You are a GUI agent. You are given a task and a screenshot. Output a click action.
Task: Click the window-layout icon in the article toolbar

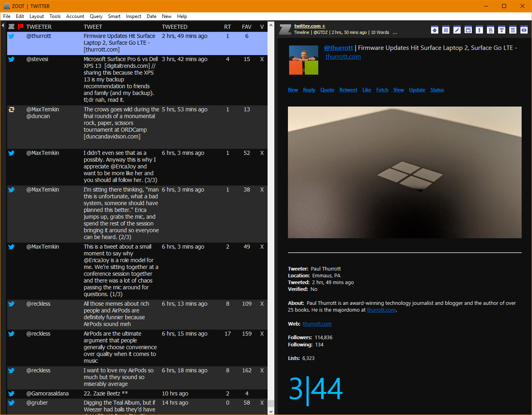tap(468, 30)
